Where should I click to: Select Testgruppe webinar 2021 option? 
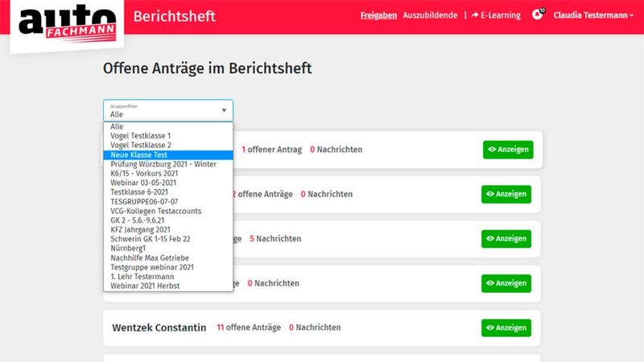pyautogui.click(x=168, y=267)
